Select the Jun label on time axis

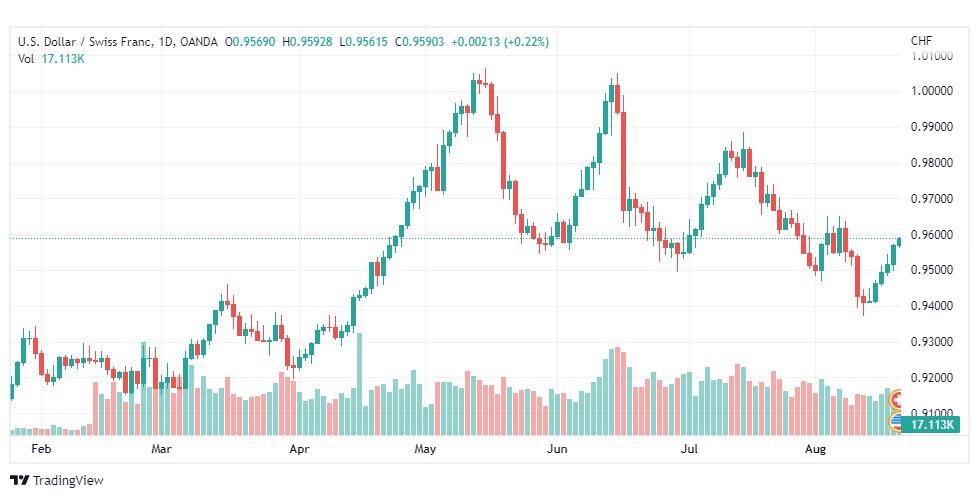pyautogui.click(x=557, y=449)
